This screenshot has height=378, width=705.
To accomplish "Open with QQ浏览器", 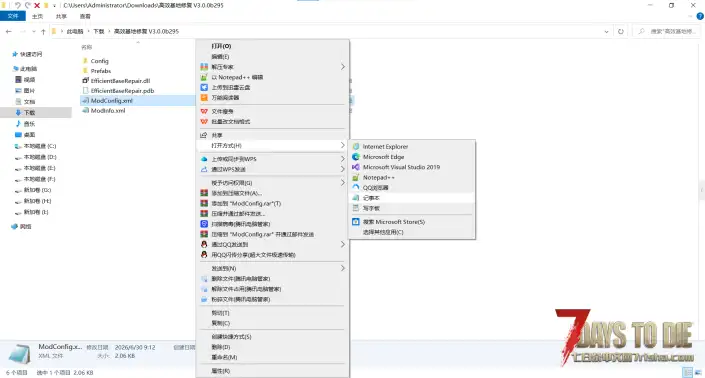I will tap(411, 187).
